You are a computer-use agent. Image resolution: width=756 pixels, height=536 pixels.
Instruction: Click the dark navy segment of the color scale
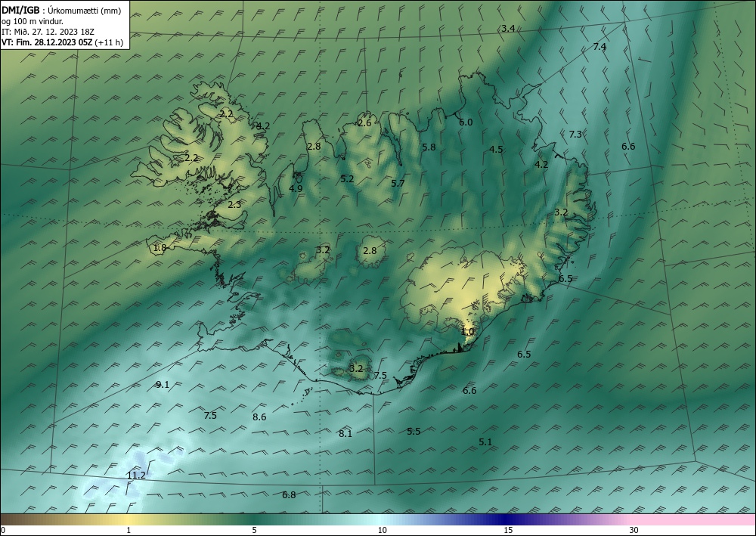[507, 519]
